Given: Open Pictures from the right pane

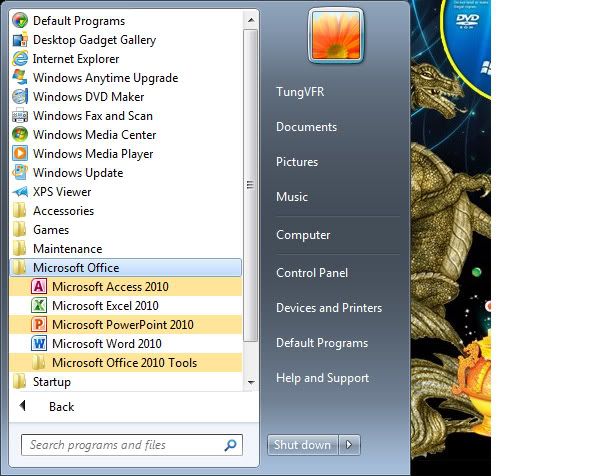Looking at the screenshot, I should [x=297, y=162].
